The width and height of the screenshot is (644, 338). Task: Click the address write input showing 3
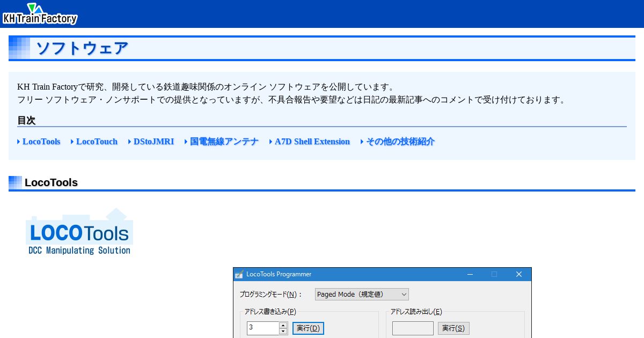[263, 328]
